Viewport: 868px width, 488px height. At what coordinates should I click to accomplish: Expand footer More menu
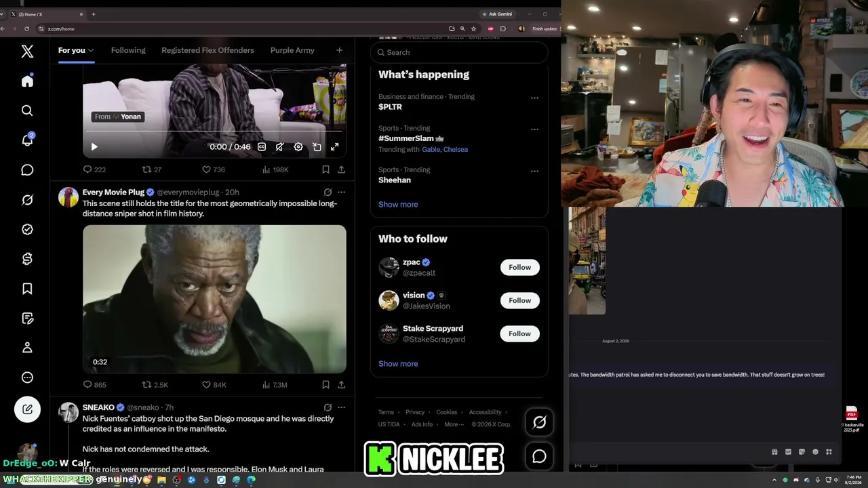[454, 424]
